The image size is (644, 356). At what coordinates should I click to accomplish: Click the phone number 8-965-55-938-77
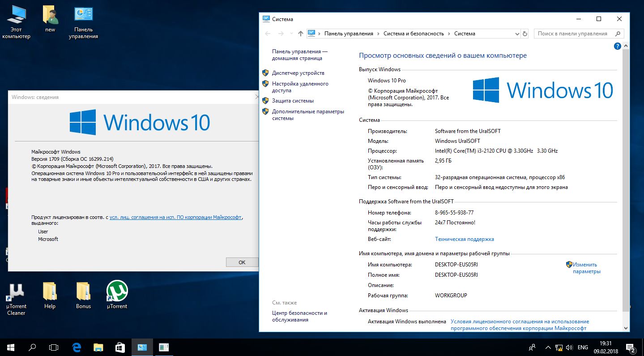click(x=454, y=213)
